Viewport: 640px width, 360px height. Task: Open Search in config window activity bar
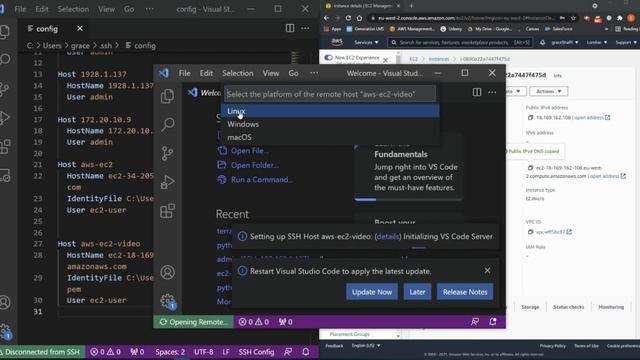(5, 60)
